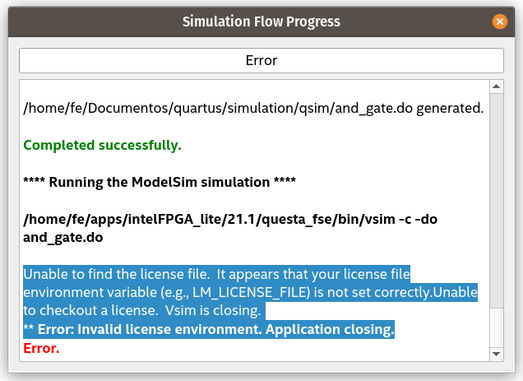The image size is (523, 381).
Task: Click the red Error. text
Action: (x=41, y=348)
